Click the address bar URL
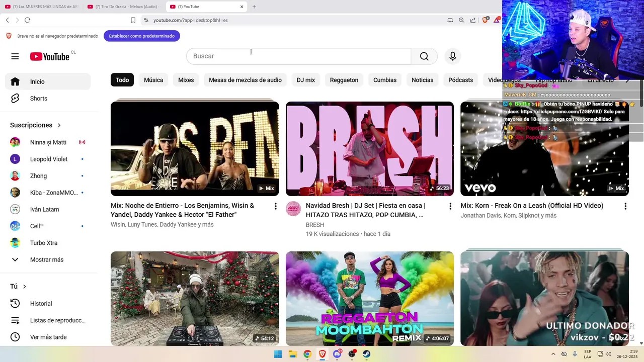Image resolution: width=644 pixels, height=362 pixels. pyautogui.click(x=190, y=20)
